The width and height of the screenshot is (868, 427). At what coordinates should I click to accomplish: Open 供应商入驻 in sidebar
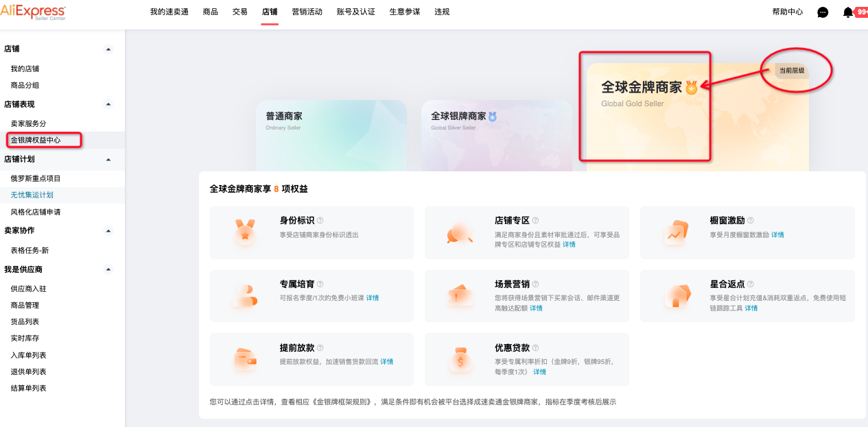tap(28, 289)
